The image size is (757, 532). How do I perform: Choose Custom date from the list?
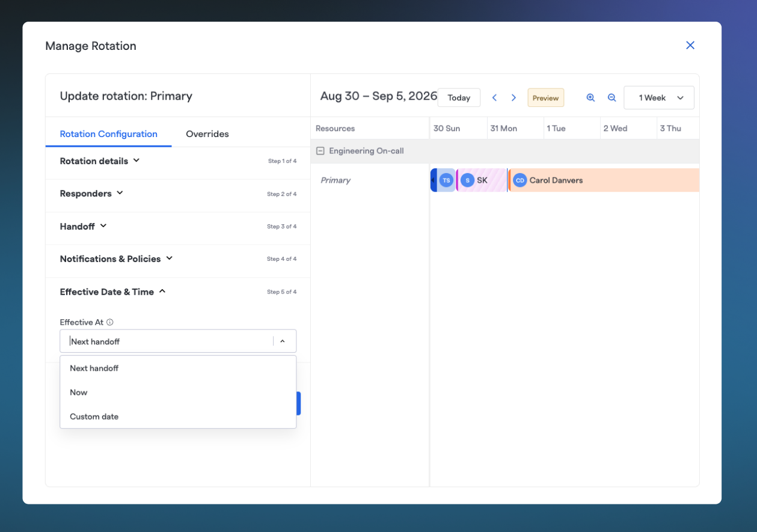(178, 416)
